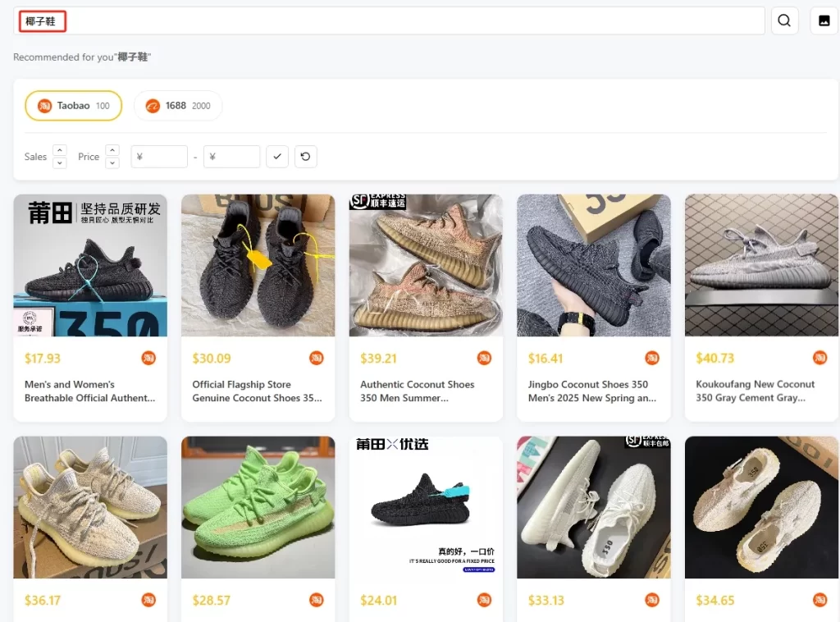The width and height of the screenshot is (840, 622).
Task: Click the maximum price yen field
Action: click(x=231, y=157)
